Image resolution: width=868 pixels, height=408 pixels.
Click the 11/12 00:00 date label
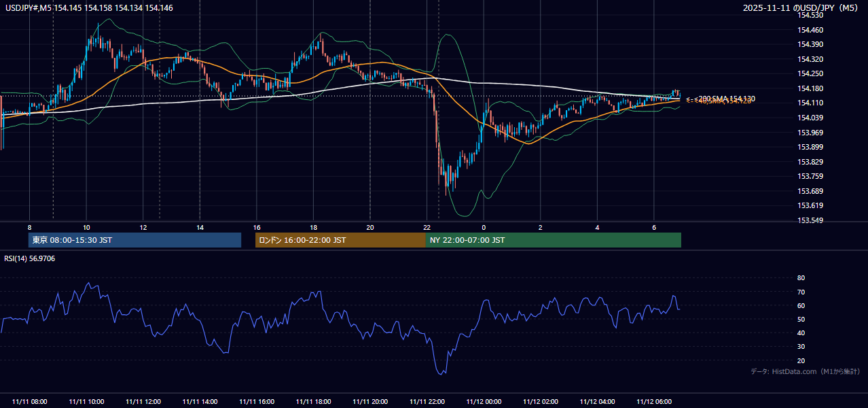tap(484, 402)
